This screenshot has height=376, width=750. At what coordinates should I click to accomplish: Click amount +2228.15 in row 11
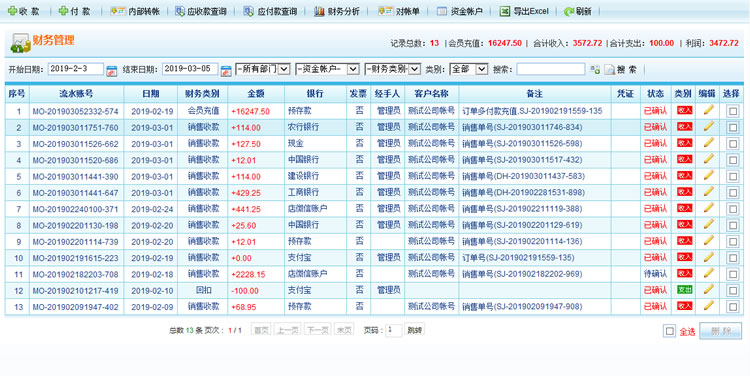pyautogui.click(x=248, y=275)
